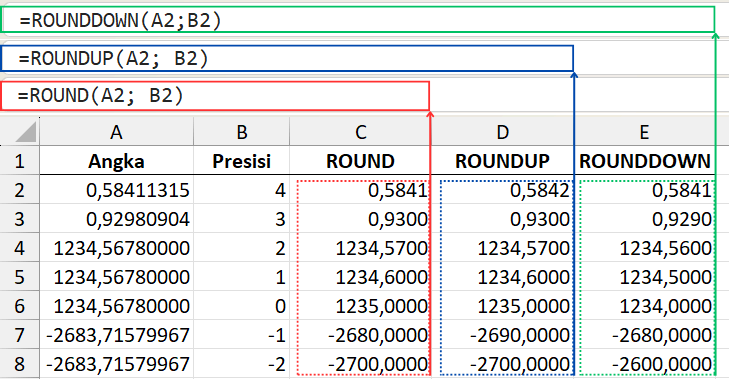
Task: Select ROUND cell C3 with 0,9300
Action: click(x=360, y=219)
